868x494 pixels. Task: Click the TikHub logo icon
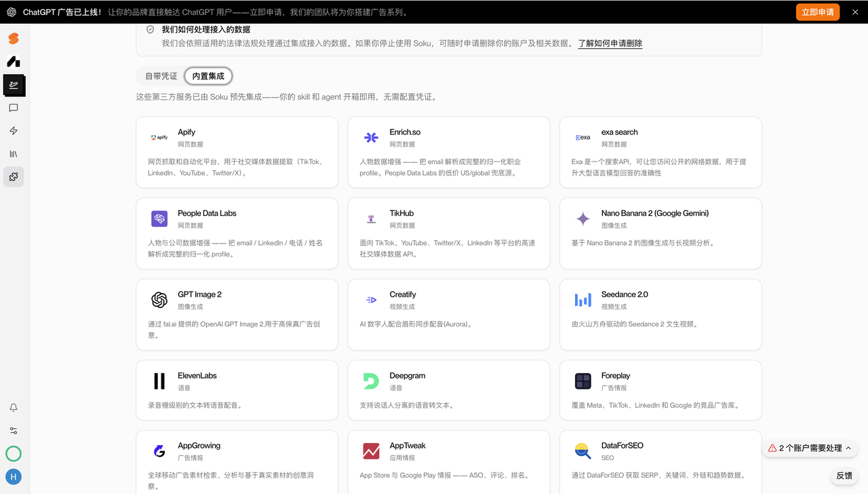click(x=371, y=218)
